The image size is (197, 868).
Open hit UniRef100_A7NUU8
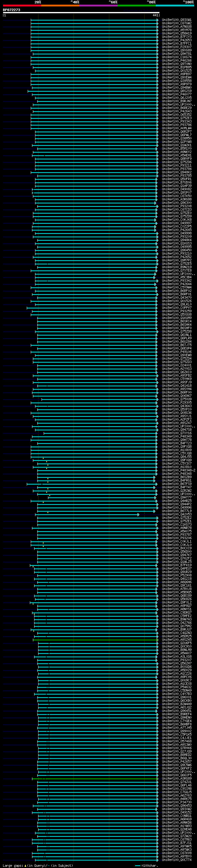point(177,26)
